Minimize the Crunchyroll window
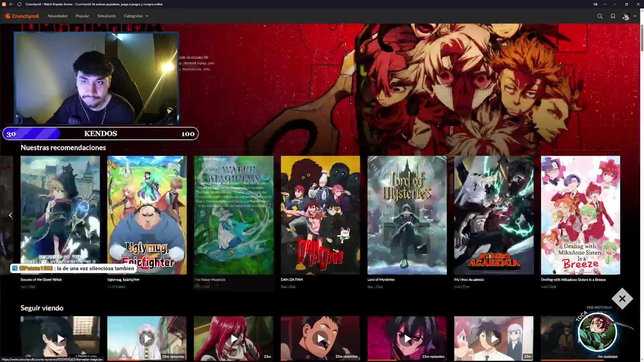The width and height of the screenshot is (644, 362). pos(615,4)
